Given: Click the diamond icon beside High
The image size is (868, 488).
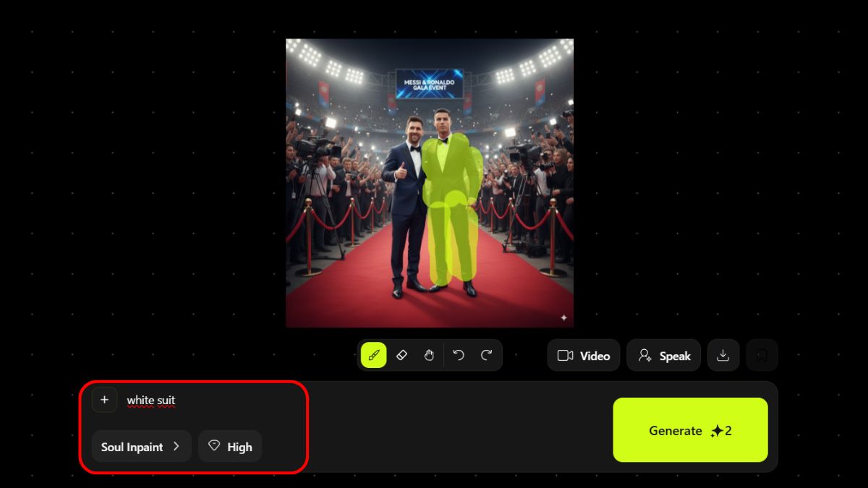Looking at the screenshot, I should 213,446.
